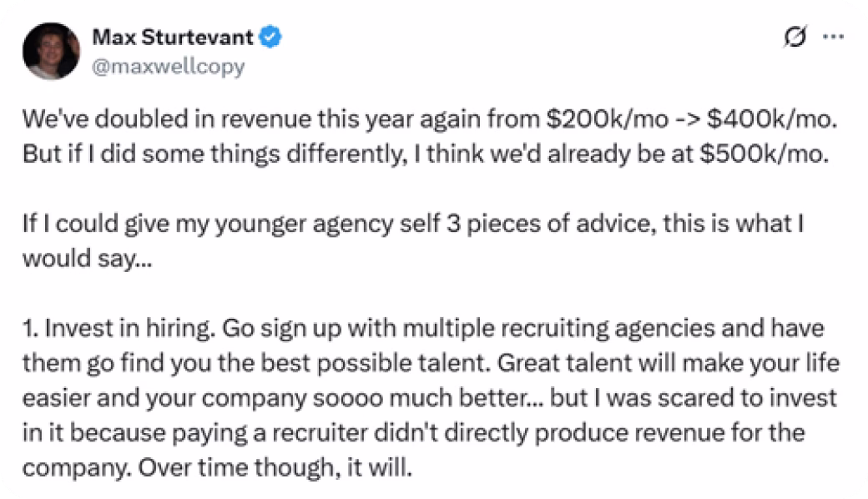Viewport: 868px width, 499px height.
Task: Open Grok analysis for this post
Action: click(794, 36)
